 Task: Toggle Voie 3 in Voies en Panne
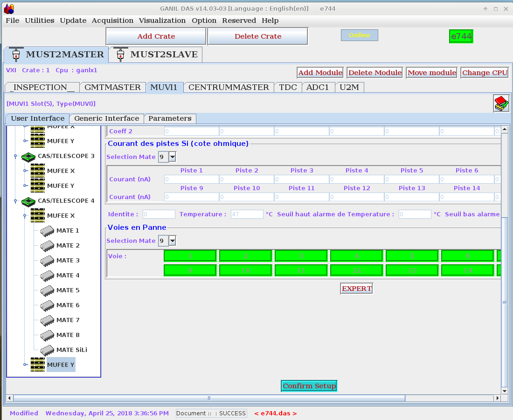(301, 256)
